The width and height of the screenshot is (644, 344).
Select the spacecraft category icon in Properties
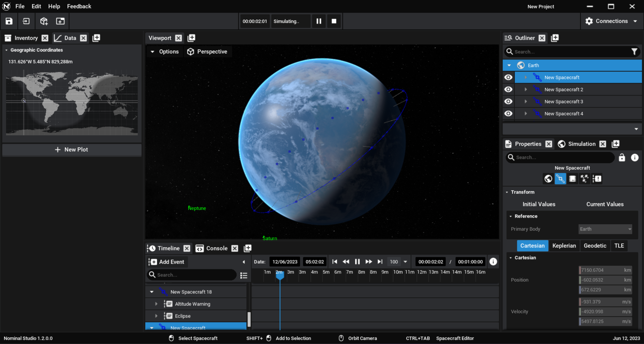coord(560,179)
